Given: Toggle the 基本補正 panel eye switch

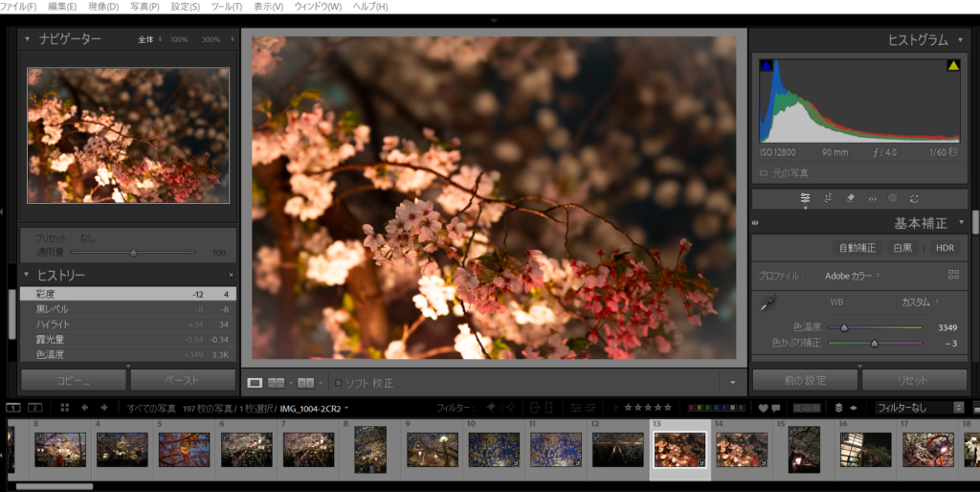Looking at the screenshot, I should (756, 223).
